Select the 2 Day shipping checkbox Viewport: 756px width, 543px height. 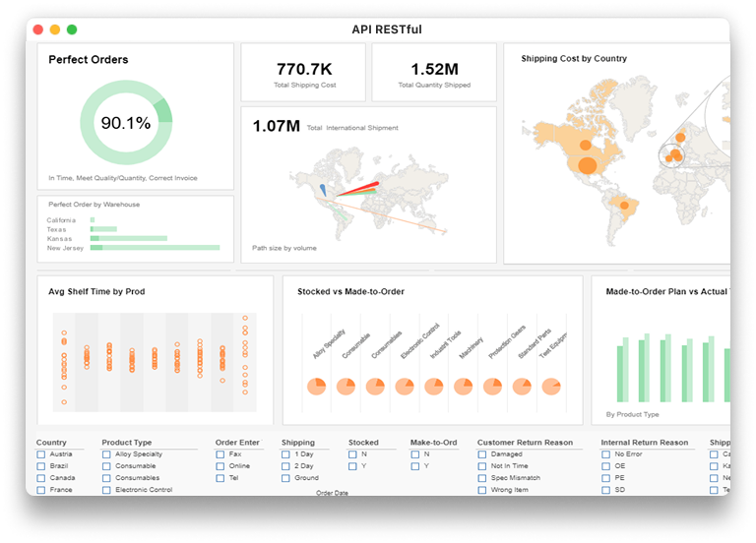point(286,466)
